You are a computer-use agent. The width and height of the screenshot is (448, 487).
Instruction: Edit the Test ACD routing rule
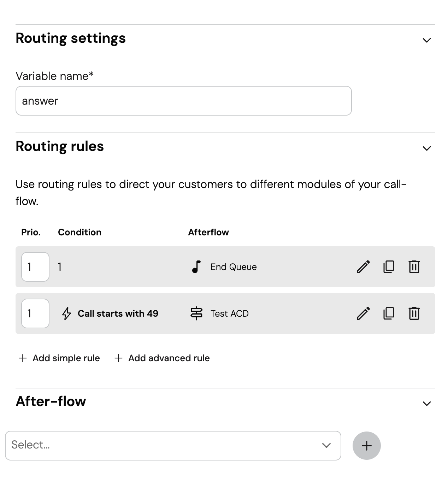[x=363, y=313]
